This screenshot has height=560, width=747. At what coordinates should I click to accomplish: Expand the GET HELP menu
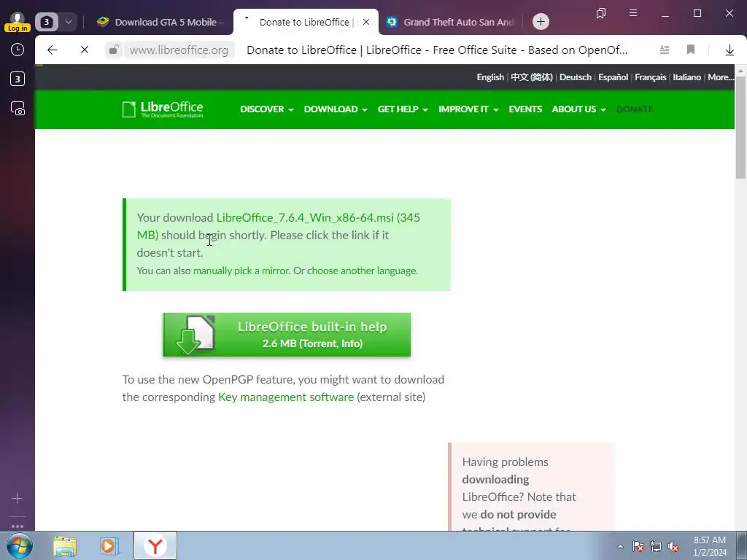pyautogui.click(x=403, y=109)
